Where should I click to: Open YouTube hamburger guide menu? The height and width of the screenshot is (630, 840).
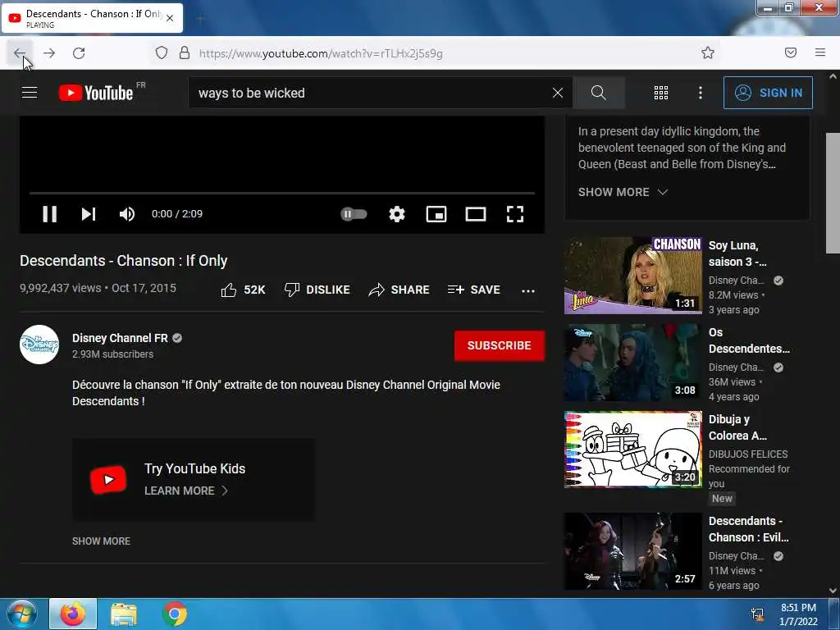30,93
